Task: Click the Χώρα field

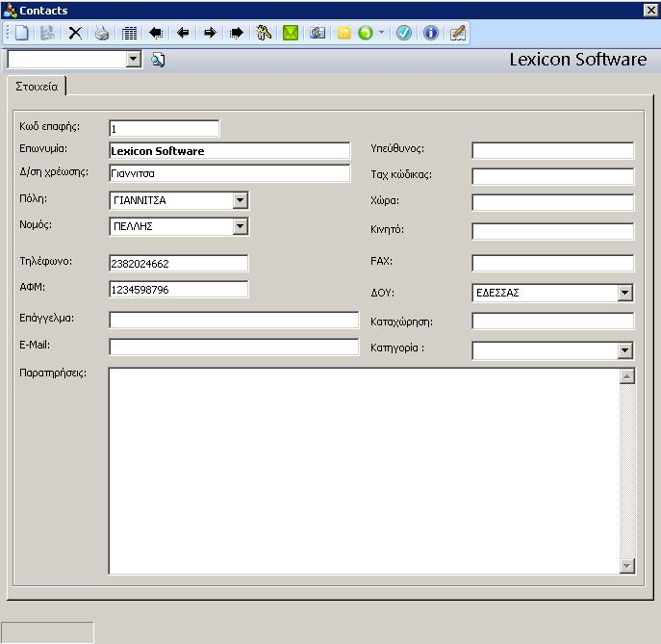Action: (x=552, y=202)
